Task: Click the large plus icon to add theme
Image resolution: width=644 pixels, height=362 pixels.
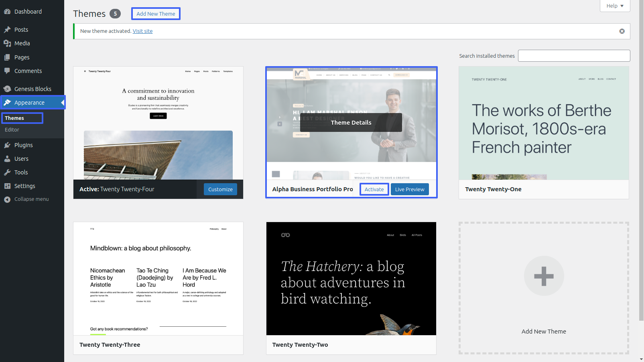Action: click(x=544, y=276)
